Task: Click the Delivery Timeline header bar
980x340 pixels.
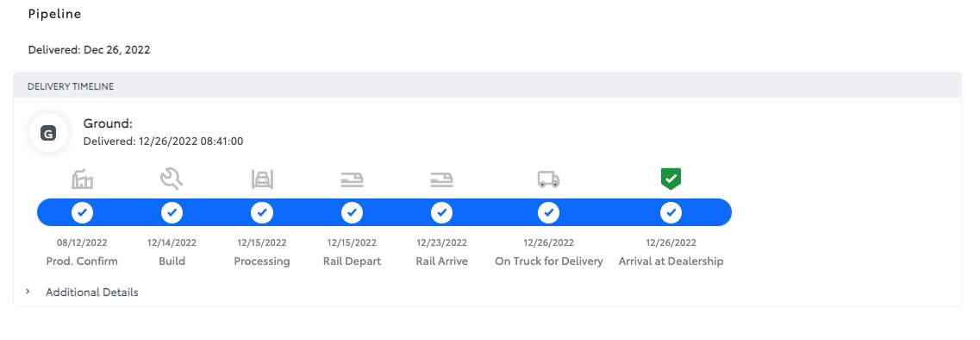Action: pos(487,85)
